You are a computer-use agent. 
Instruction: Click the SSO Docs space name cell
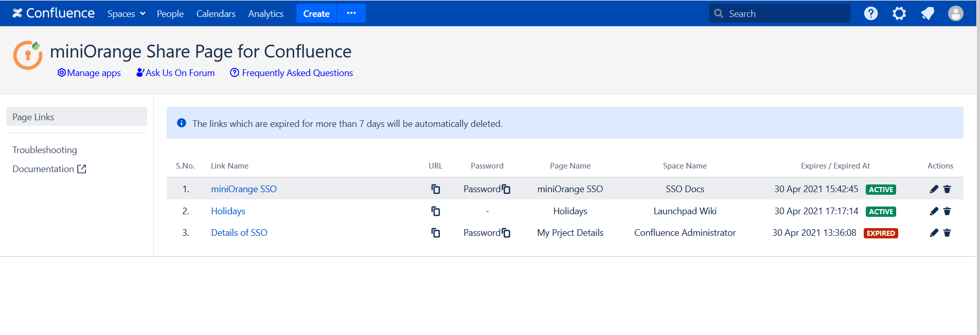tap(685, 189)
